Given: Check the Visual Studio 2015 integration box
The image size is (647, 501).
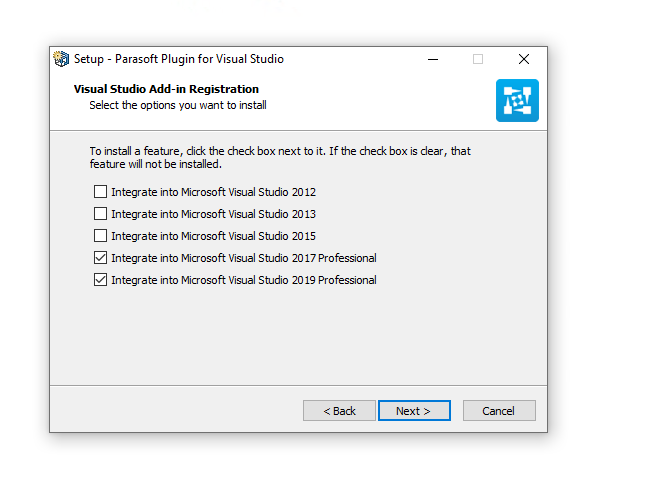Looking at the screenshot, I should (x=100, y=236).
